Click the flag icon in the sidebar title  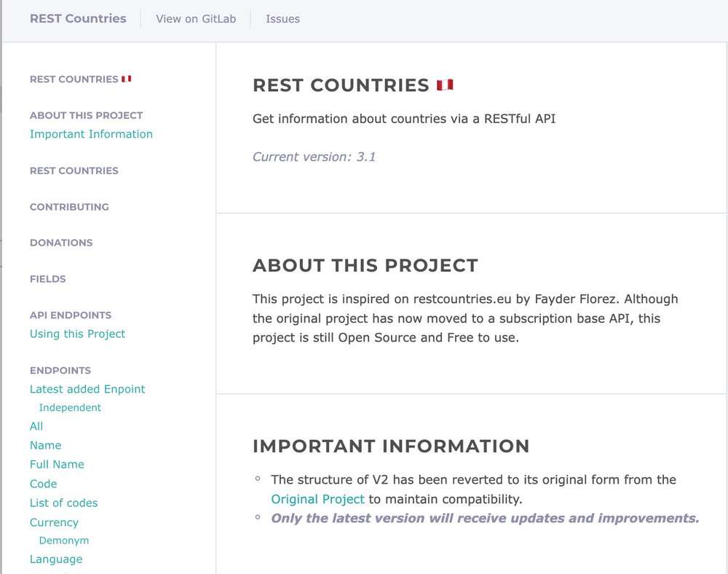tap(126, 78)
